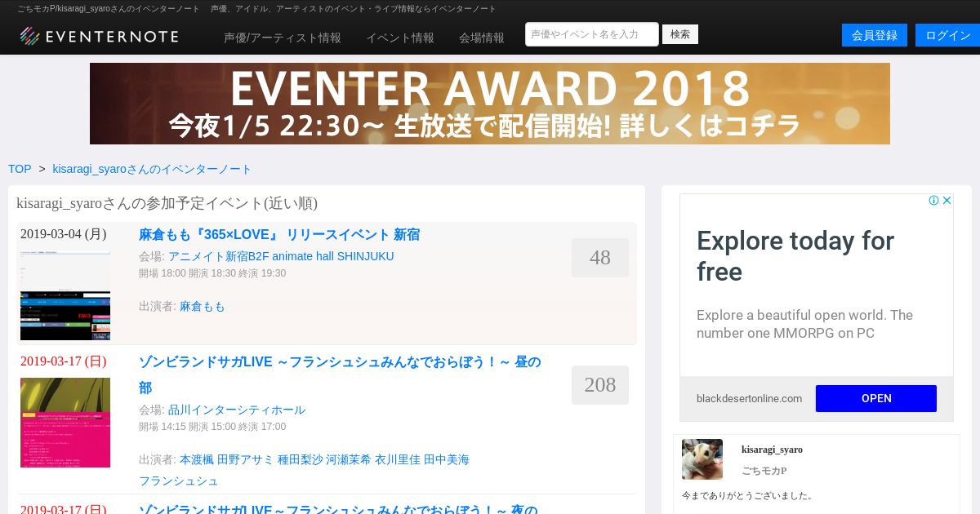Open performer link 田野アサミ
The width and height of the screenshot is (980, 514).
(x=246, y=459)
